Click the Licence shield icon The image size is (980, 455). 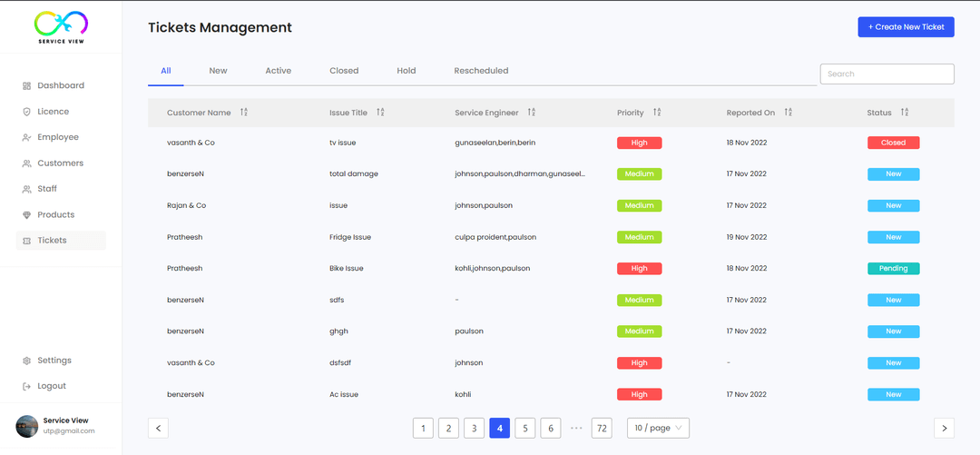[26, 112]
